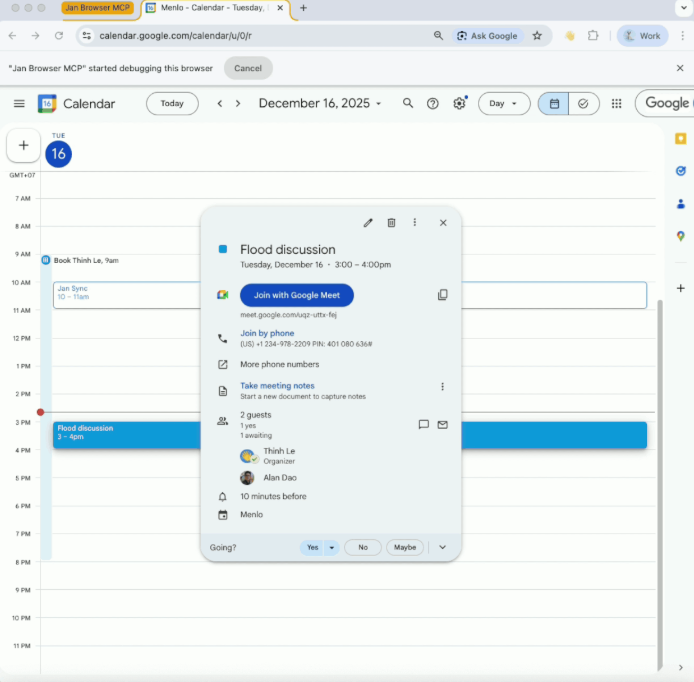Click the pencil icon to edit event
The height and width of the screenshot is (682, 694).
tap(368, 223)
